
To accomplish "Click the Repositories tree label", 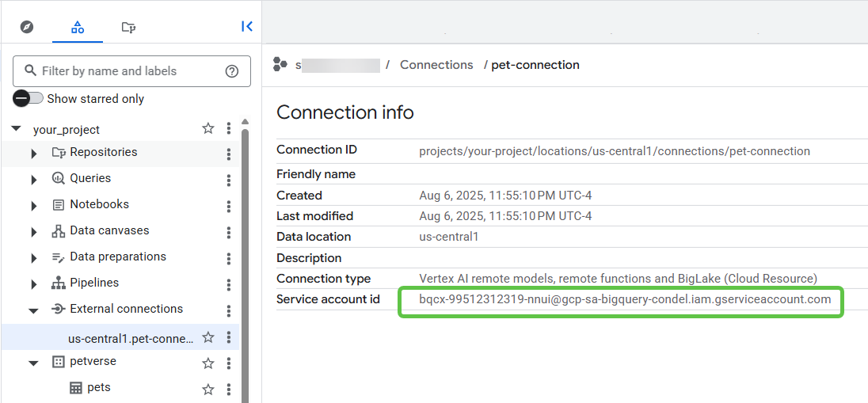I will pyautogui.click(x=104, y=152).
